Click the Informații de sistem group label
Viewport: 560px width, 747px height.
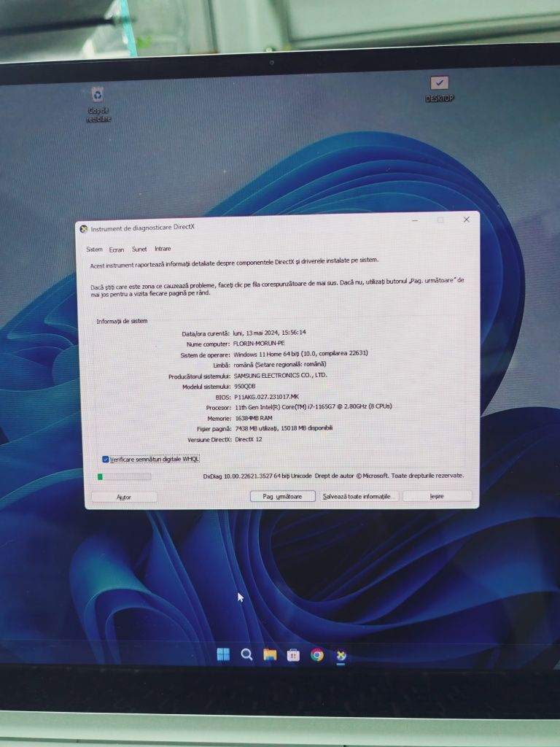[122, 321]
